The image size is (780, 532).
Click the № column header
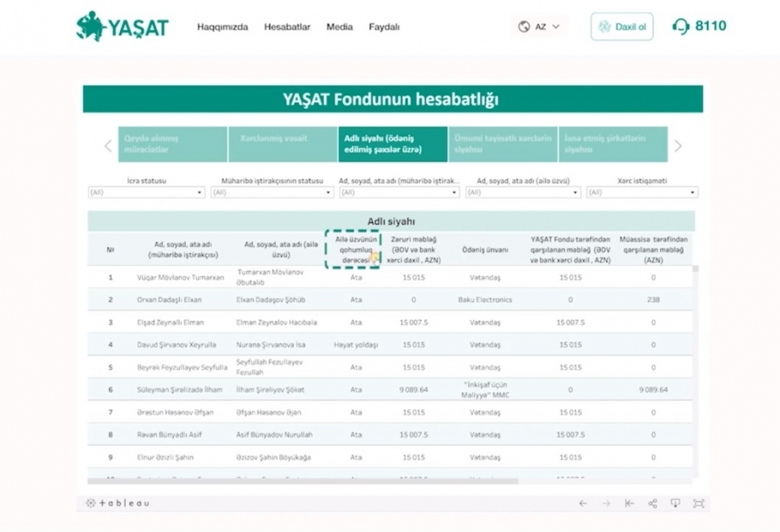point(111,250)
